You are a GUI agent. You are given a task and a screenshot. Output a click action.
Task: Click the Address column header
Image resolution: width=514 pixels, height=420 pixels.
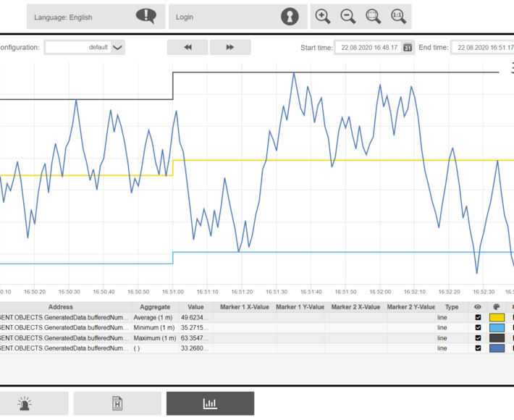point(61,307)
